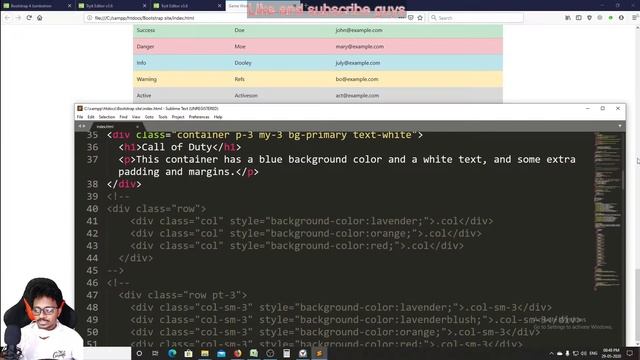Click 'background-color:lavender;' on line 41

[x=347, y=221]
